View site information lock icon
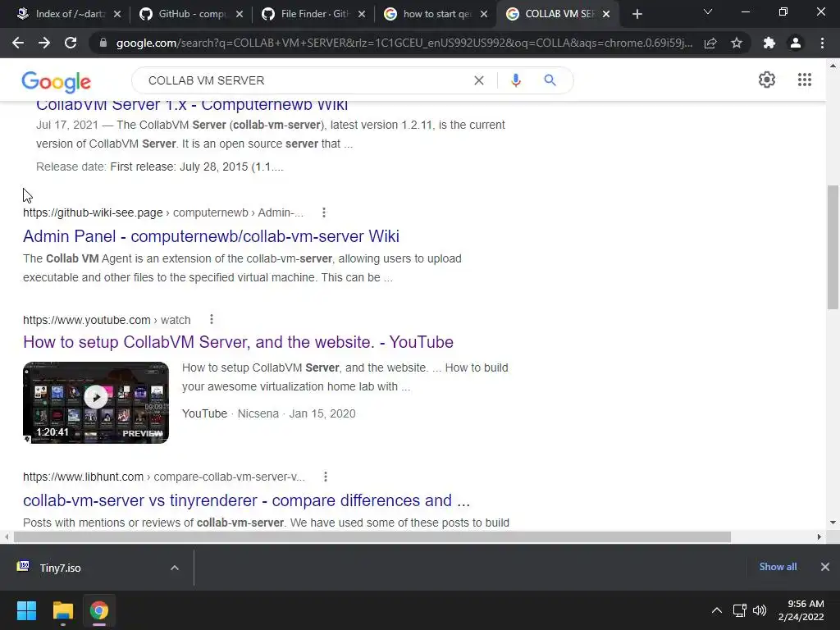840x630 pixels. coord(103,43)
